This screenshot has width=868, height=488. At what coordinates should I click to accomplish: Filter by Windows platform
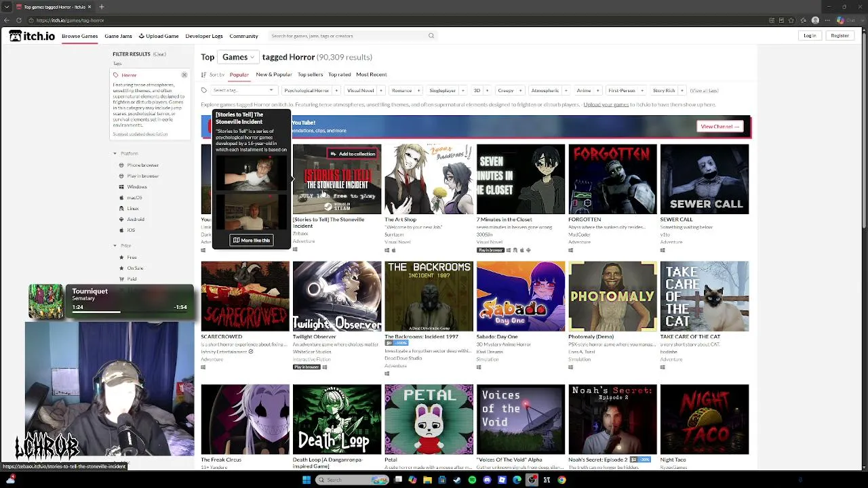coord(137,187)
